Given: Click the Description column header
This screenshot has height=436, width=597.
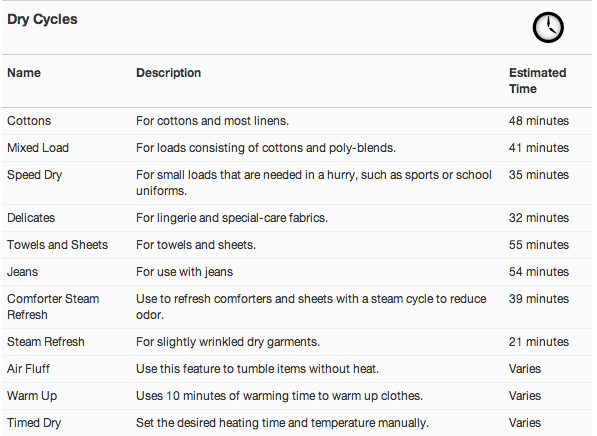Looking at the screenshot, I should tap(168, 73).
